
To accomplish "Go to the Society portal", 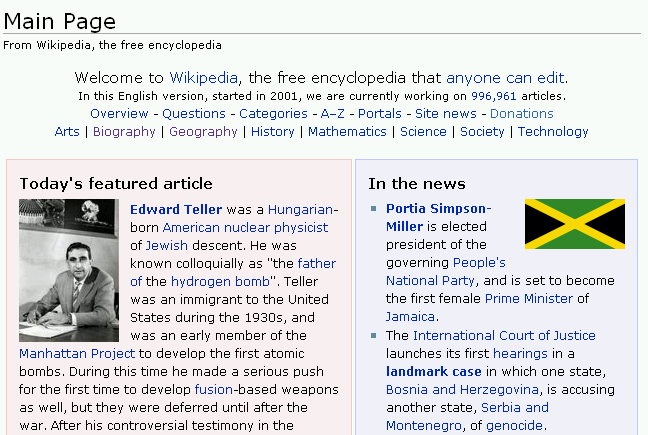I will pos(482,132).
